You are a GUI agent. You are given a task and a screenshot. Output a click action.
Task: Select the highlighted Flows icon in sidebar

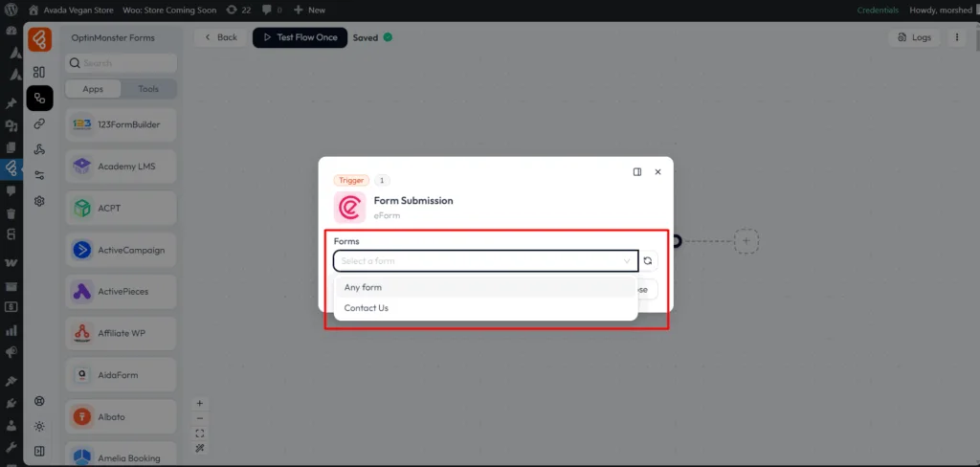(39, 99)
